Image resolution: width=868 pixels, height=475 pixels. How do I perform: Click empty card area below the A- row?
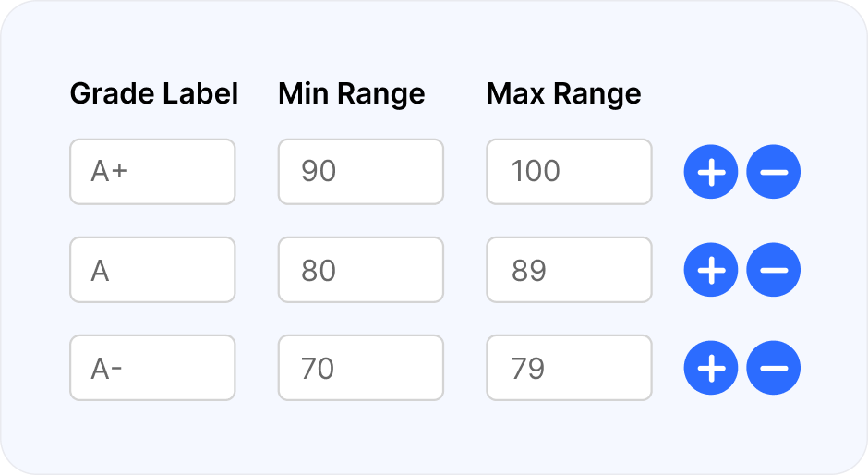click(x=434, y=438)
